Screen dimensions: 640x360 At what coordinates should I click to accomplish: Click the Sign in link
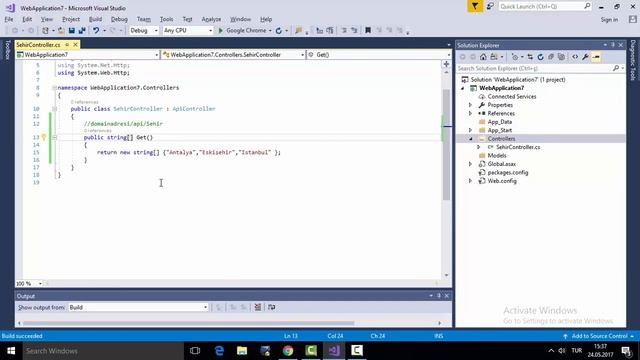coord(609,20)
